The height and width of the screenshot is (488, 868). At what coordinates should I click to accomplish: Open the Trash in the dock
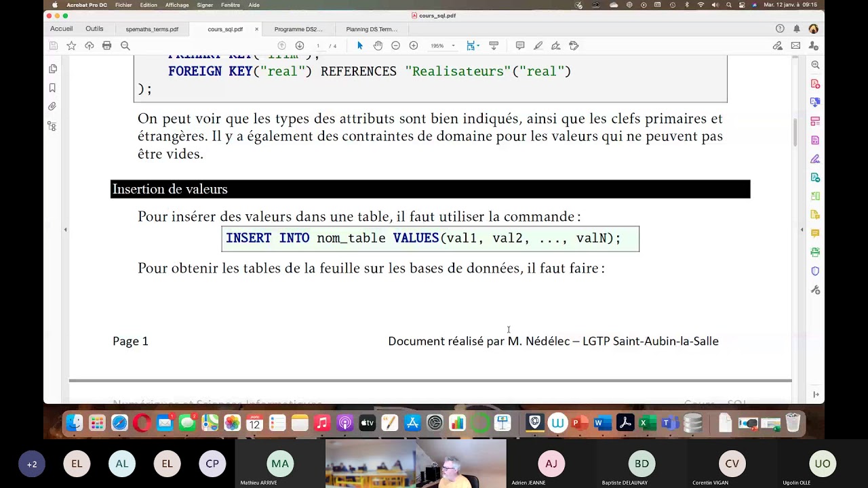(793, 424)
